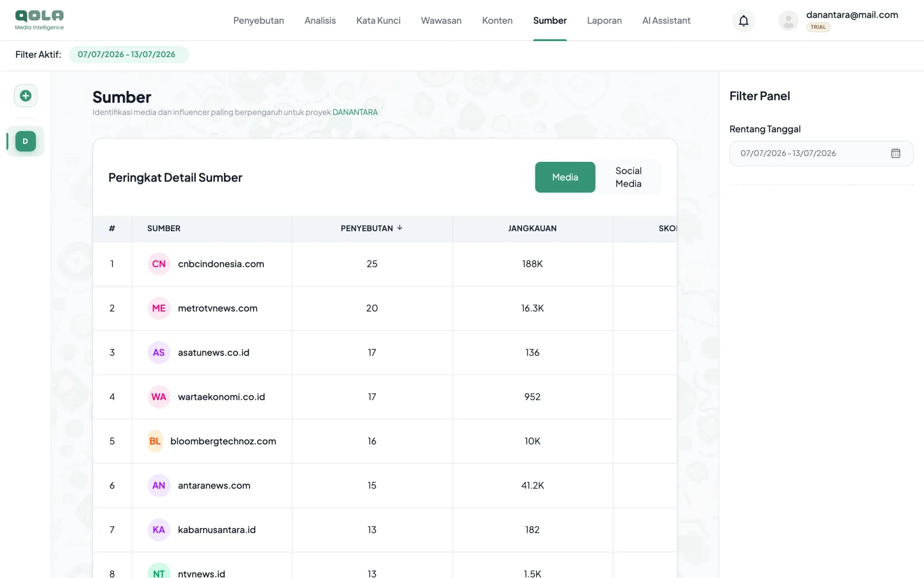Open the Konten tab
Screen dimensions: 924x578
pyautogui.click(x=497, y=21)
